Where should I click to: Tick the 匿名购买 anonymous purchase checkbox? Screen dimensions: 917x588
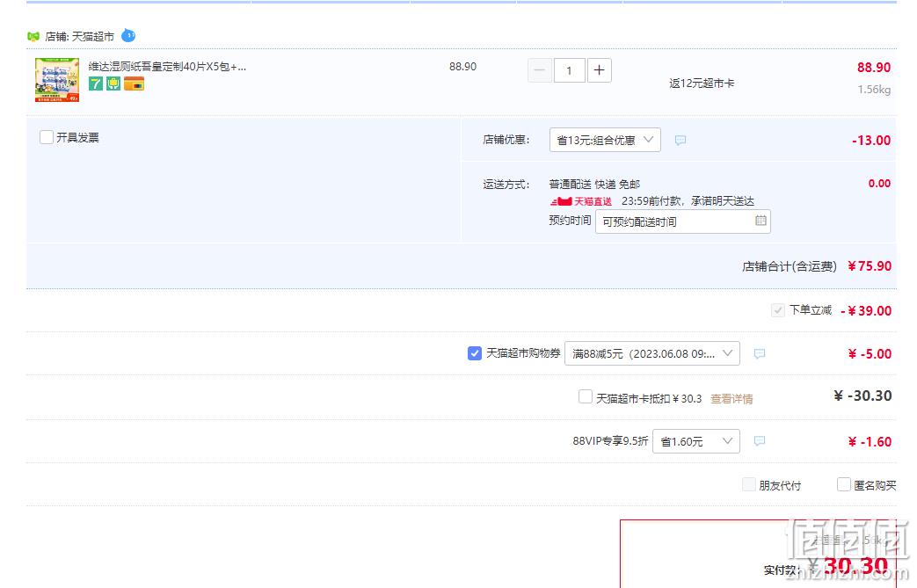[843, 484]
